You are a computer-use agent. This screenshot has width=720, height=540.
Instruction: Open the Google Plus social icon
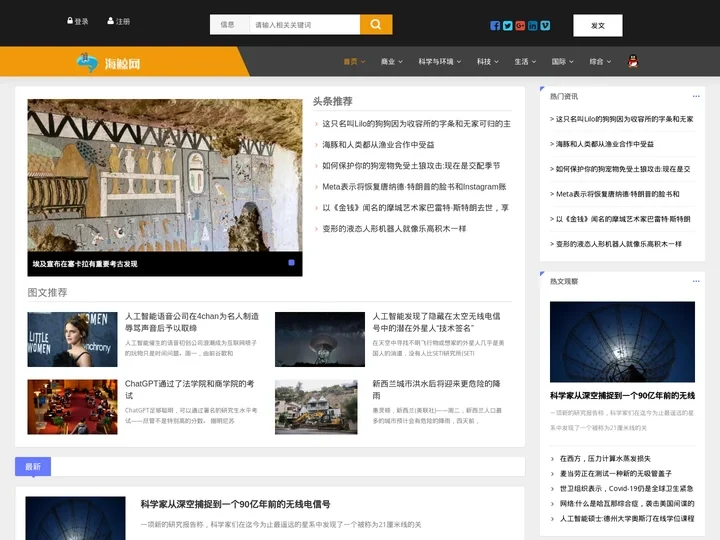tap(520, 26)
